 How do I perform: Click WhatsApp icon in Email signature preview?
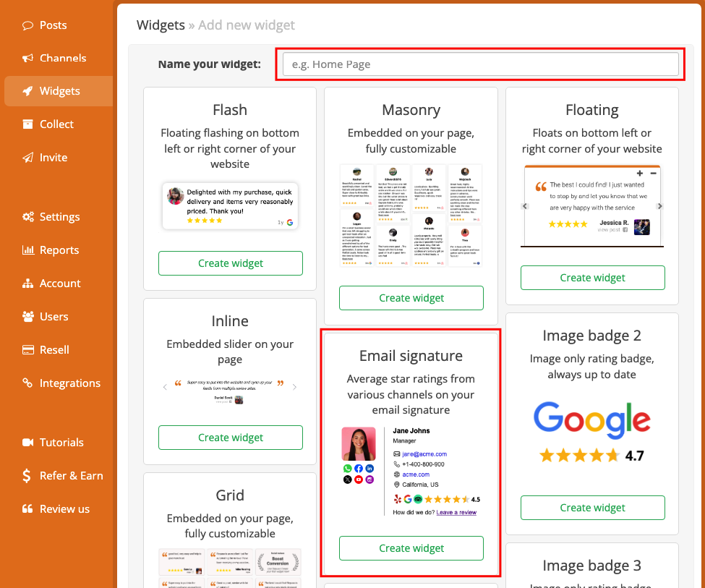[348, 469]
